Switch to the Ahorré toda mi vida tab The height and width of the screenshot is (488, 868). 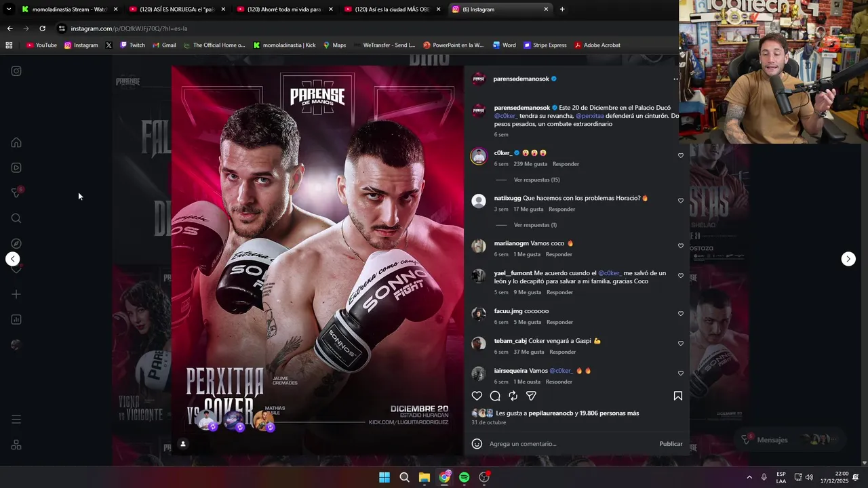pos(285,9)
